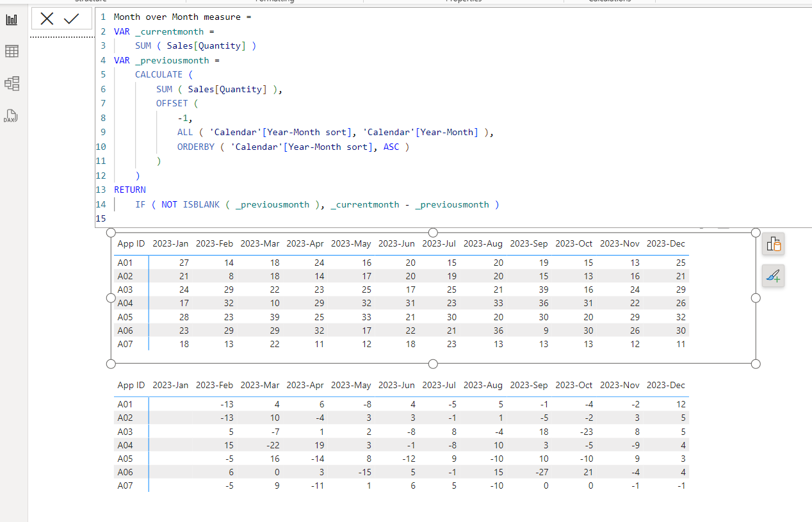Select App ID header in bottom matrix
This screenshot has height=522, width=812.
[x=131, y=385]
